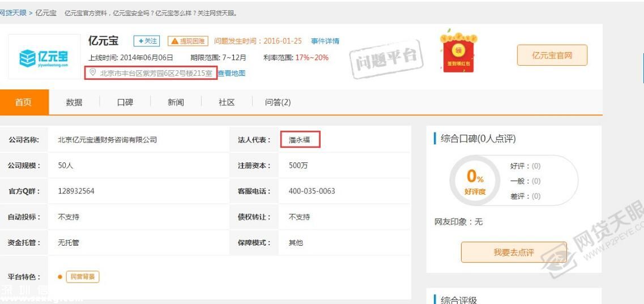
Task: Open the 亿元宝官网 button
Action: [x=552, y=55]
